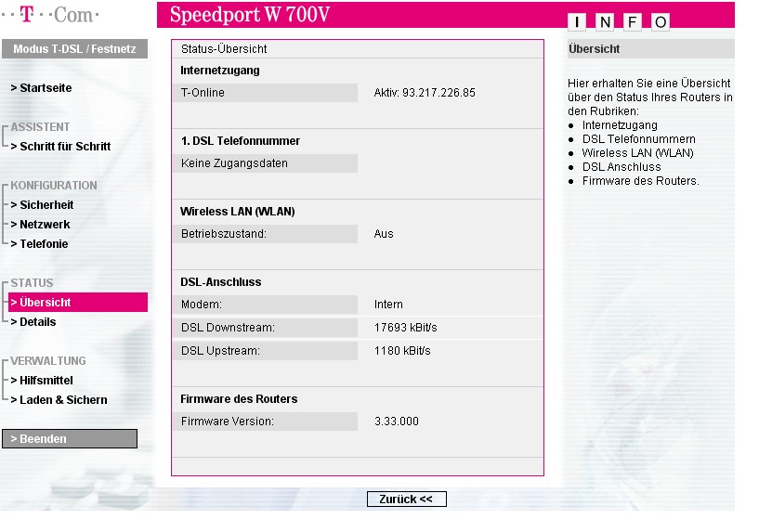Click the Übersicht help panel heading
The height and width of the screenshot is (532, 759).
point(595,49)
